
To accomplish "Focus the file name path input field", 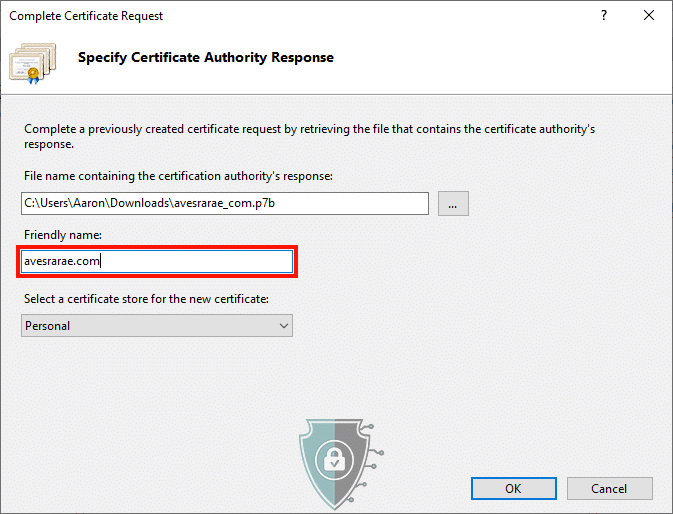I will coord(225,203).
